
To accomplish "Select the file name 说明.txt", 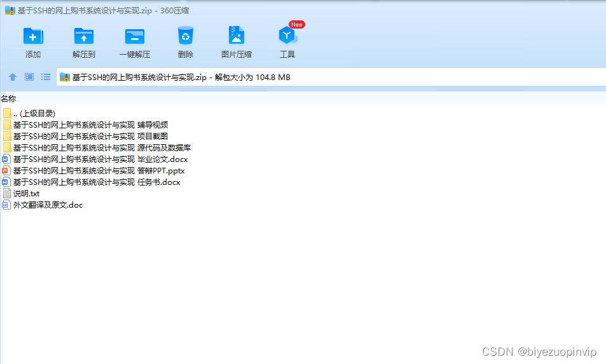I will click(26, 193).
